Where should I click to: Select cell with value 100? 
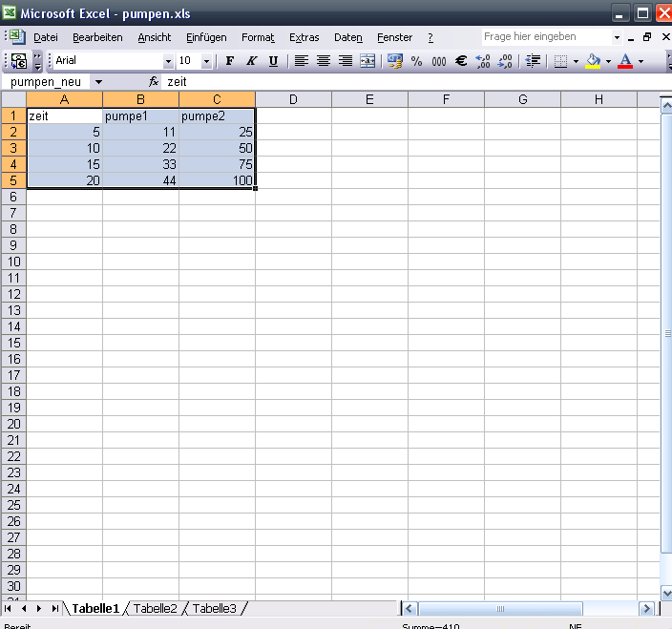click(x=217, y=180)
